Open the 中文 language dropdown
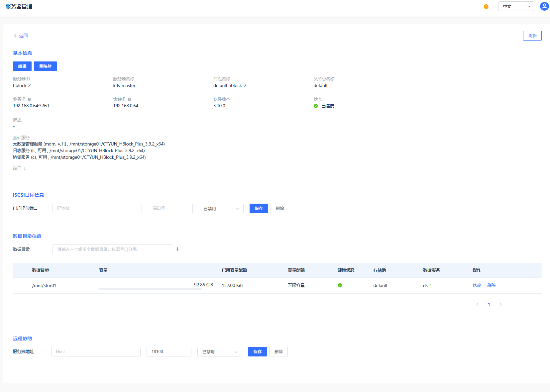 point(516,6)
